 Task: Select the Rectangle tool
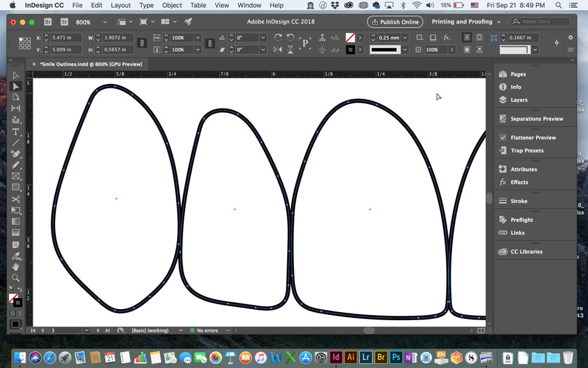15,187
